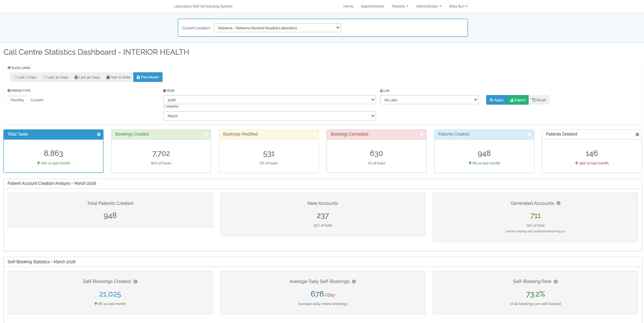Click the Patients Created info icon
The width and height of the screenshot is (644, 323).
coord(529,134)
